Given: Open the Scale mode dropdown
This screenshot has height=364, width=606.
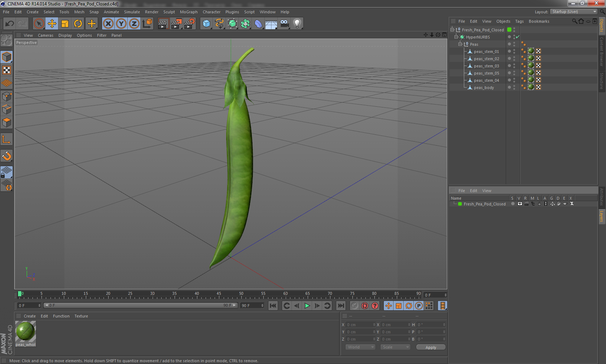Looking at the screenshot, I should [x=395, y=347].
